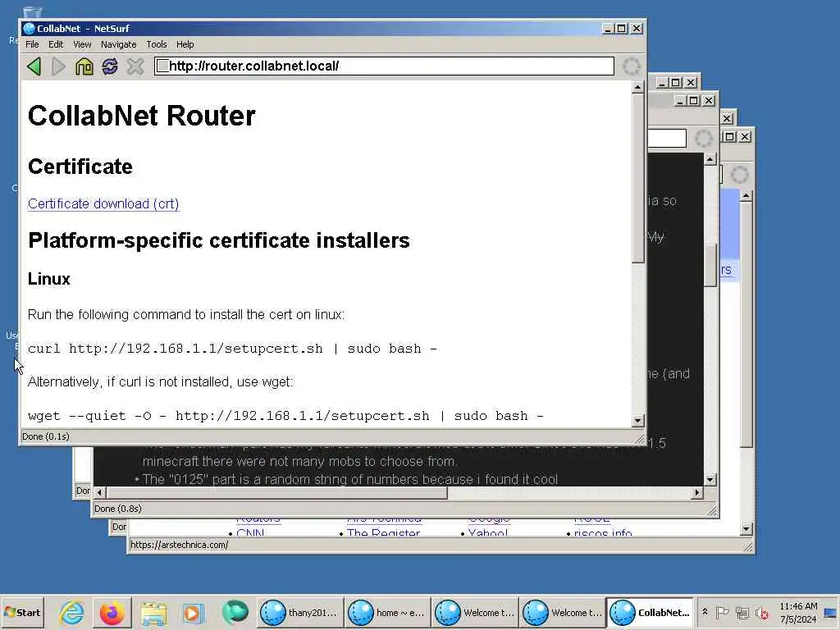Click the curl setupcert.sh command text

[232, 349]
